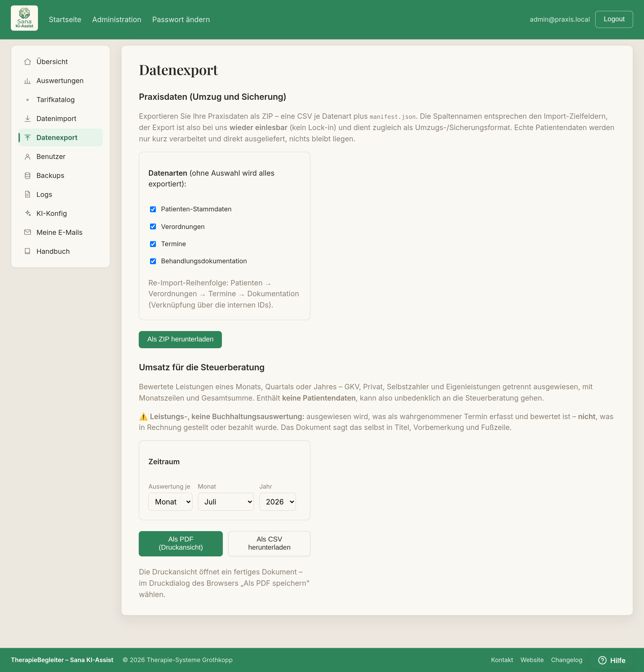Open Startseite in top navigation
This screenshot has height=672, width=644.
65,20
